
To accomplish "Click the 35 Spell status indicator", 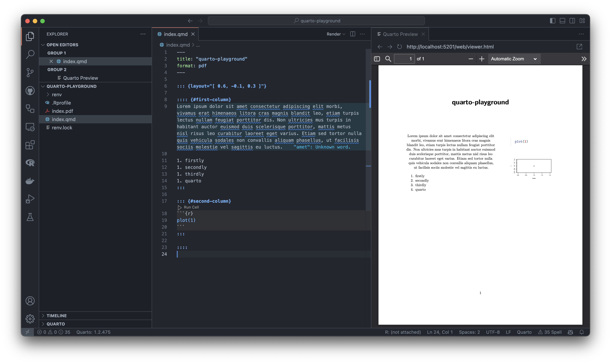I will pos(550,332).
